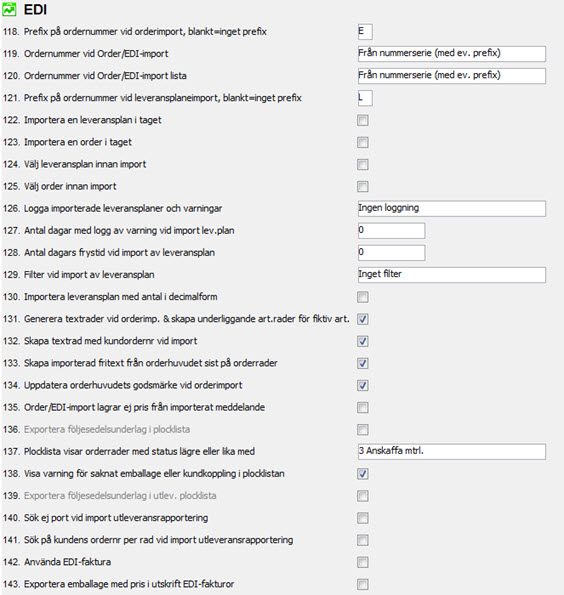
Task: Check Använda EDI-faktura option
Action: click(x=362, y=562)
